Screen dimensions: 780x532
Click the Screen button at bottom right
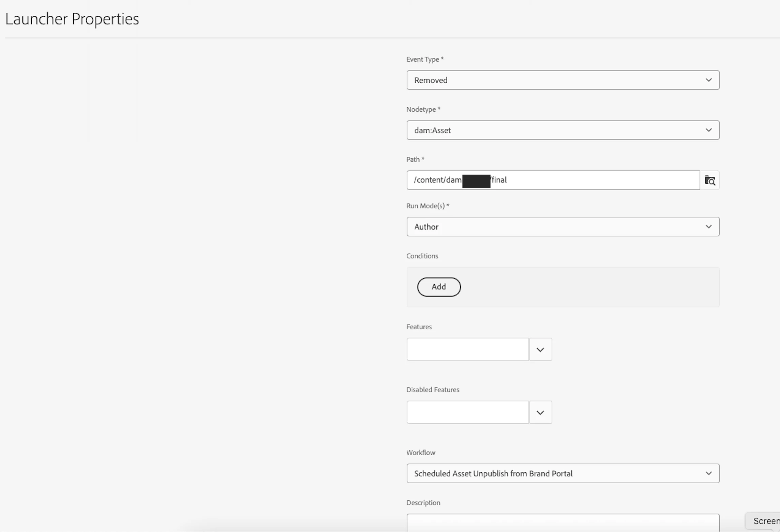(x=765, y=521)
